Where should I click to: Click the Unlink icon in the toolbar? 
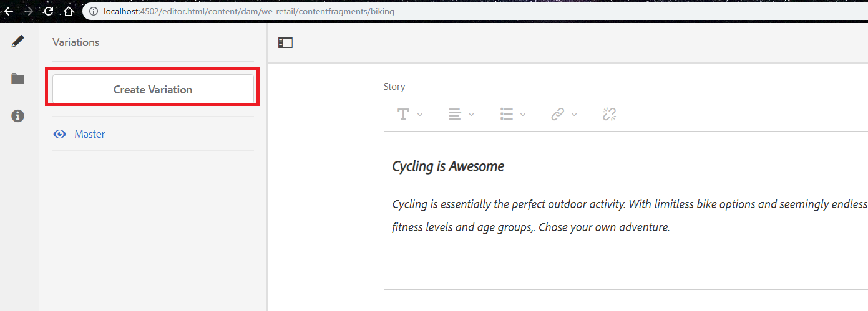609,114
